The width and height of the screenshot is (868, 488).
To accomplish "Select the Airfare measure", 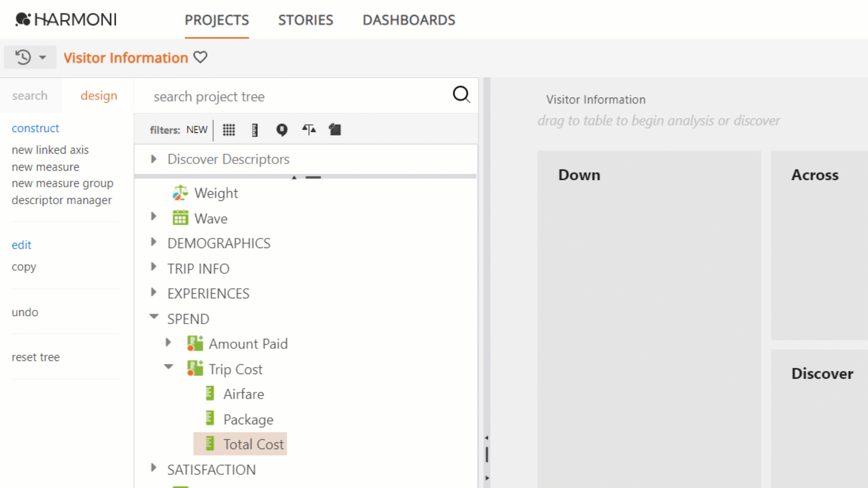I will point(244,394).
